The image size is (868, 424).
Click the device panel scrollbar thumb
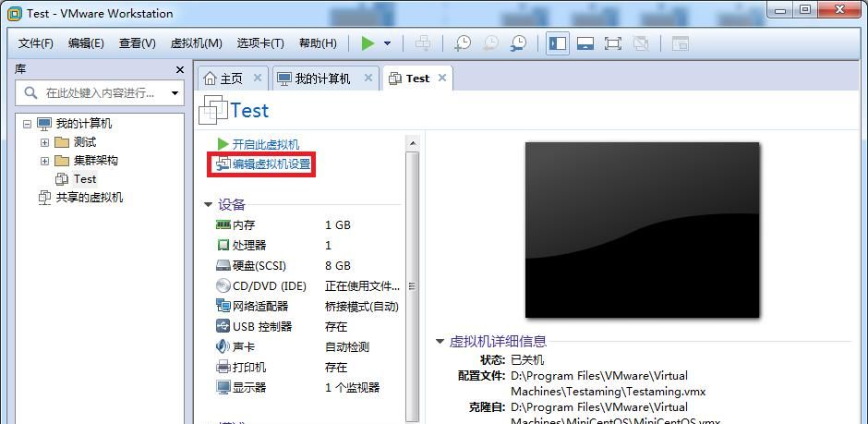click(413, 286)
